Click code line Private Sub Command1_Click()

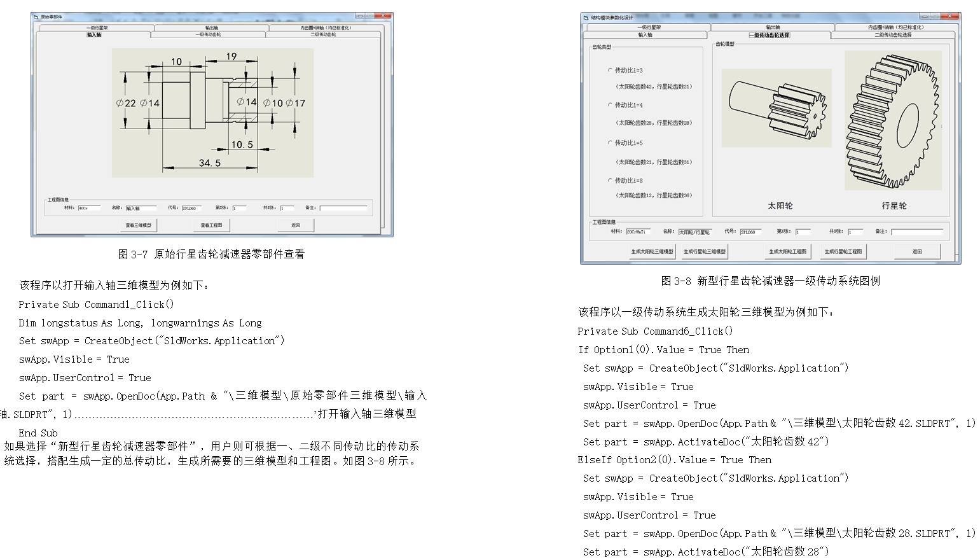pyautogui.click(x=96, y=305)
